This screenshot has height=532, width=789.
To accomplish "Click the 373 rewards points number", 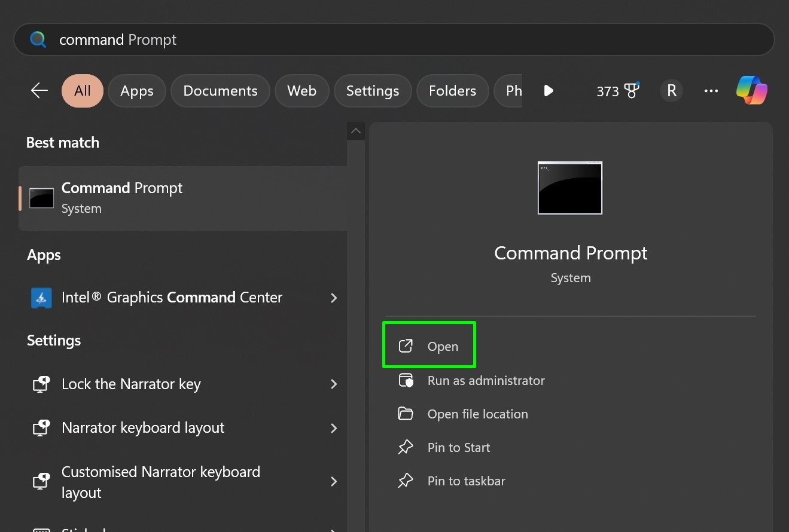I will click(x=607, y=91).
